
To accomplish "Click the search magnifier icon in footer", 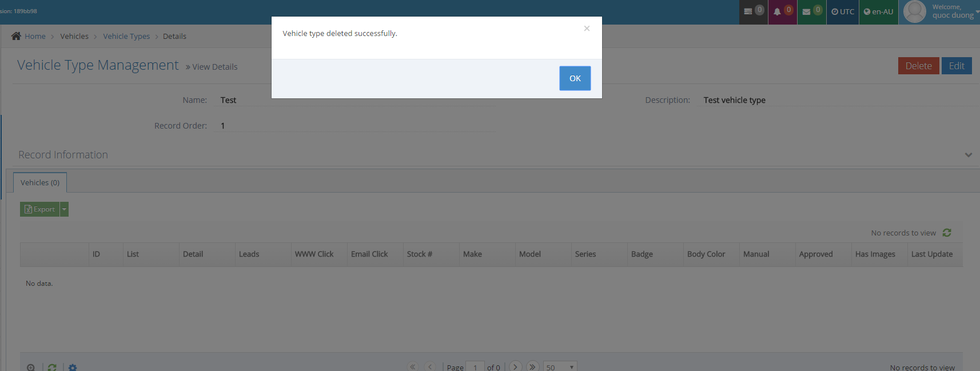I will coord(31,367).
